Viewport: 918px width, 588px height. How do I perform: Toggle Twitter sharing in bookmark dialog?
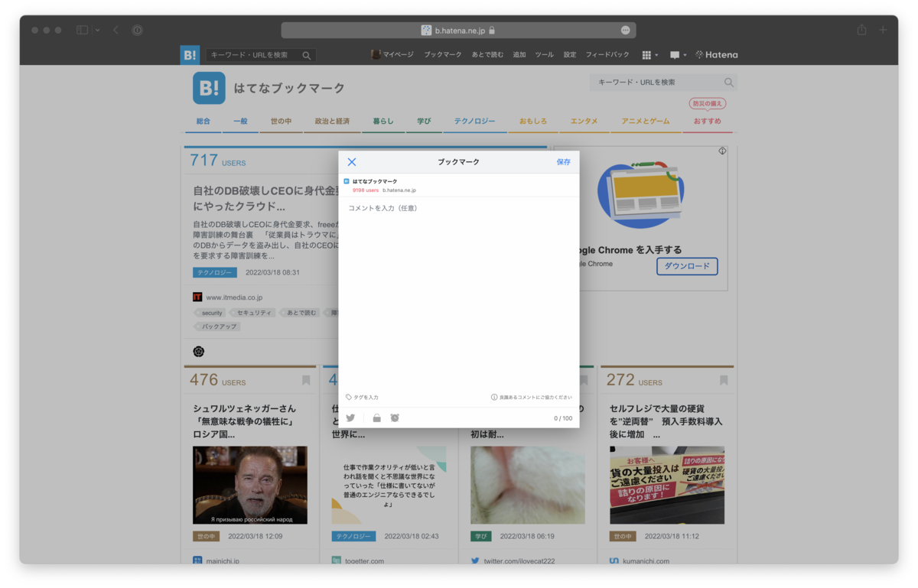coord(350,418)
